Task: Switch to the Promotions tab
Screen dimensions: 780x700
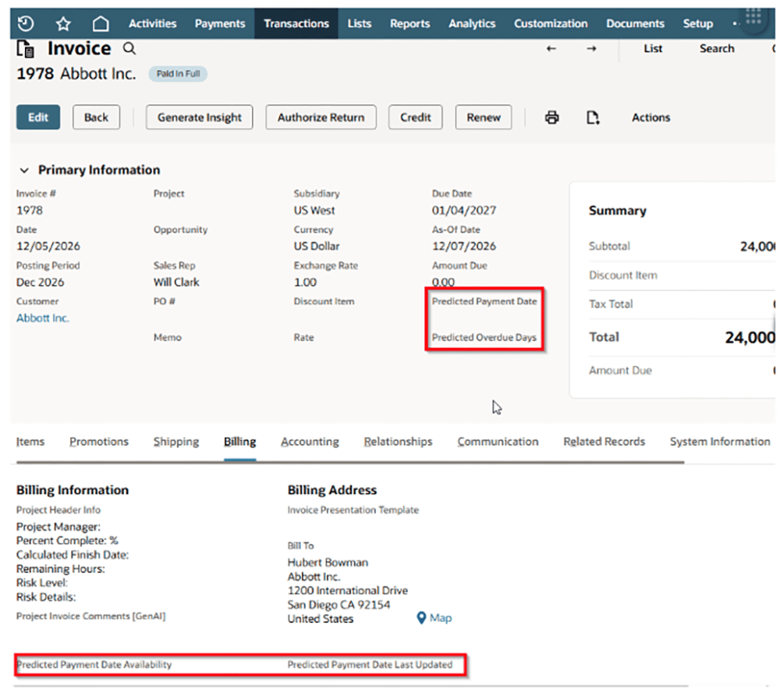Action: coord(99,441)
